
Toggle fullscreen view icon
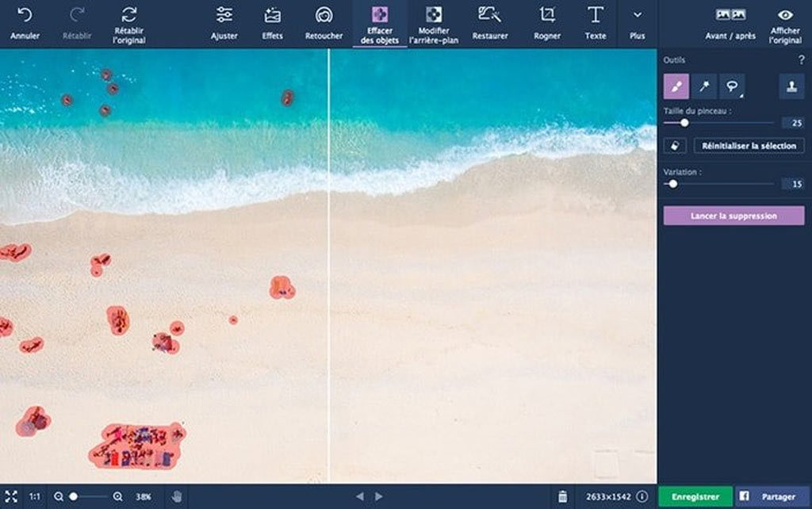[x=11, y=496]
